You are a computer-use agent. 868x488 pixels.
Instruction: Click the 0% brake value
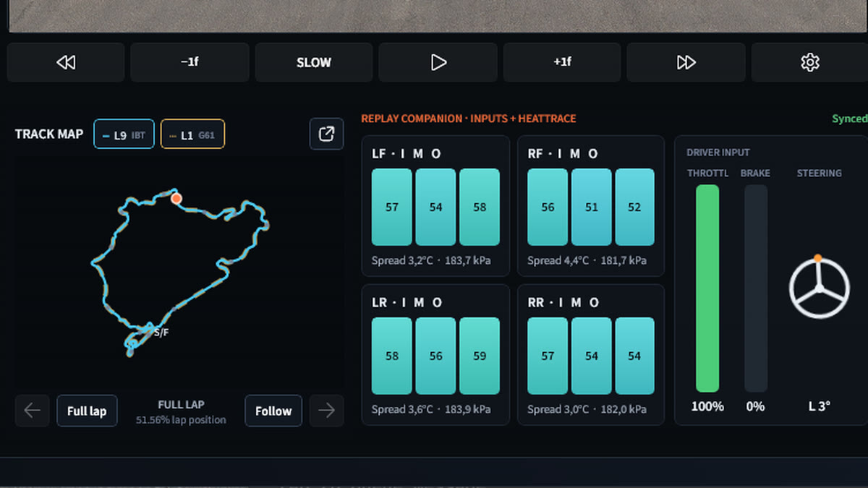pos(755,406)
